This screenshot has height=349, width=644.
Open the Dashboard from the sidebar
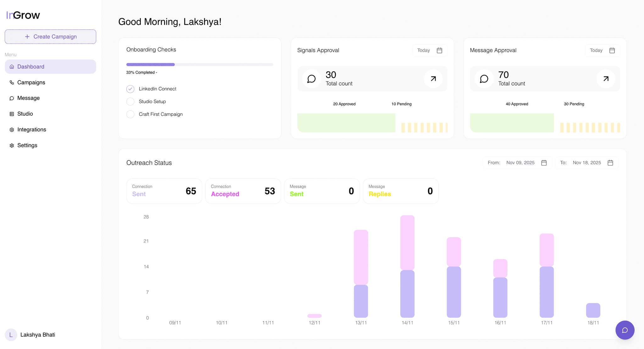point(31,66)
